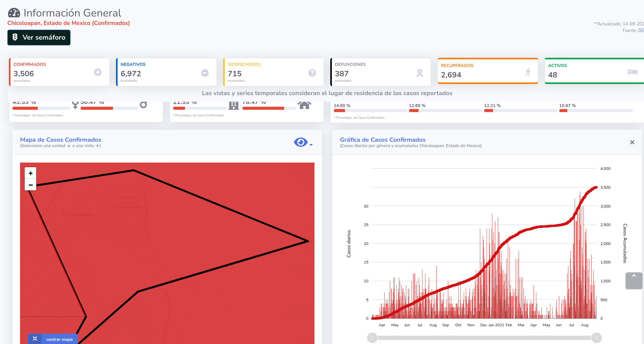Click the Gráfica de Casos Confirmados title
The width and height of the screenshot is (644, 344).
point(383,140)
